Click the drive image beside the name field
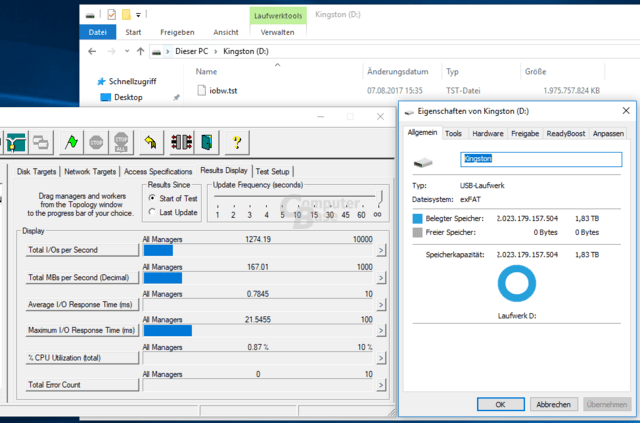The height and width of the screenshot is (423, 640). pyautogui.click(x=423, y=163)
